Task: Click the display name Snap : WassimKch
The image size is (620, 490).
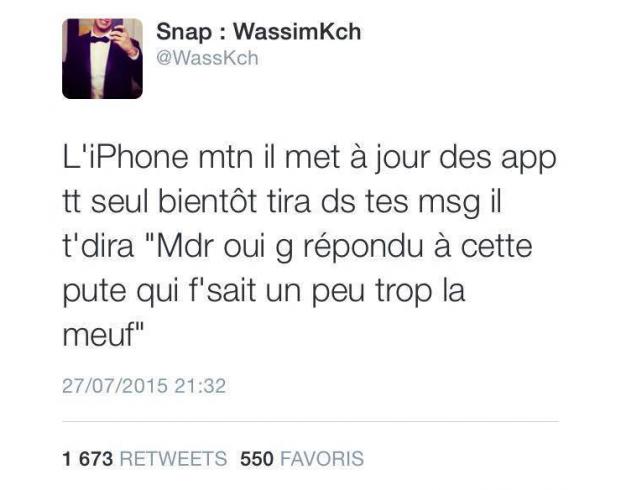Action: click(259, 32)
